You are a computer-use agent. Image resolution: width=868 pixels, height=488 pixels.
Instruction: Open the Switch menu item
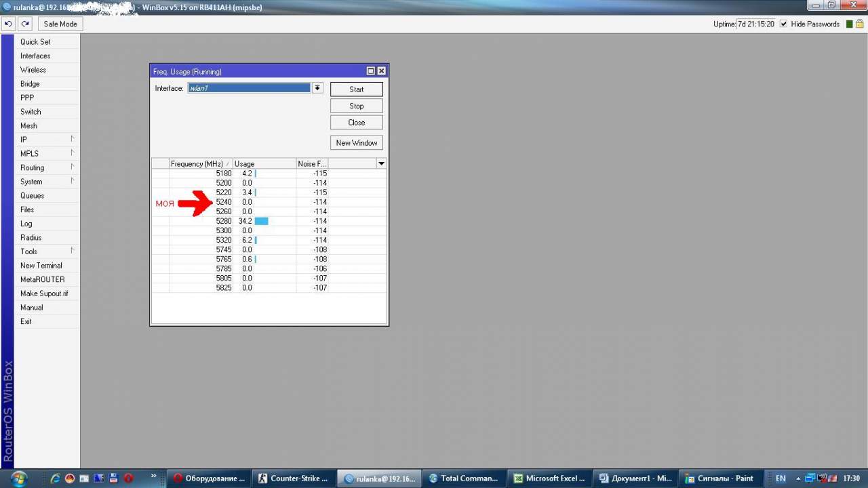pyautogui.click(x=47, y=112)
